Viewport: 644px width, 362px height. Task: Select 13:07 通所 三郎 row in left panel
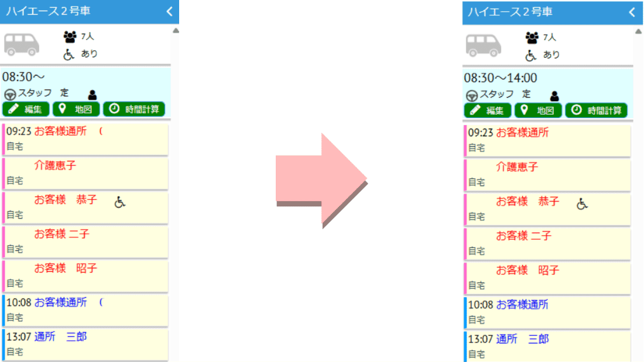point(85,345)
